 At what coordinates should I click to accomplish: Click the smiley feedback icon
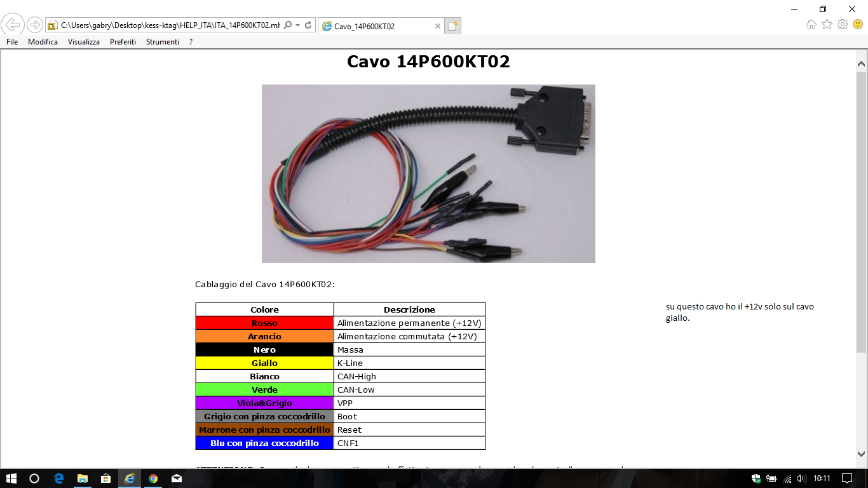coord(858,25)
